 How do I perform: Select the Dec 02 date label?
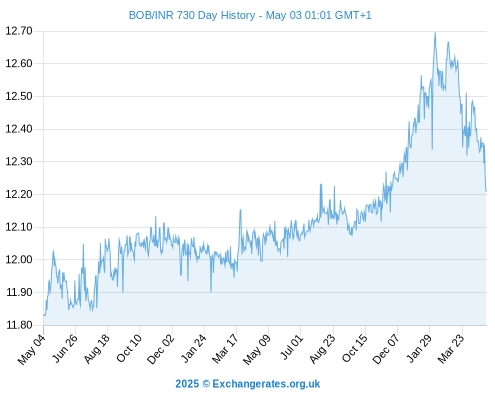pos(161,349)
